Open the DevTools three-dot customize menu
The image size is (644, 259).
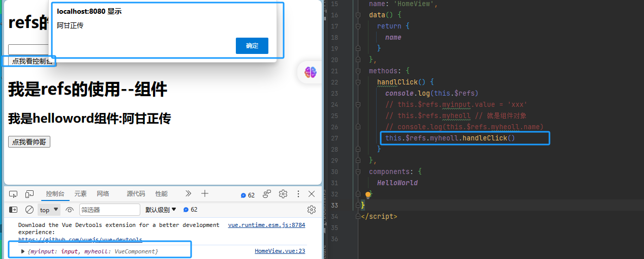(x=298, y=194)
